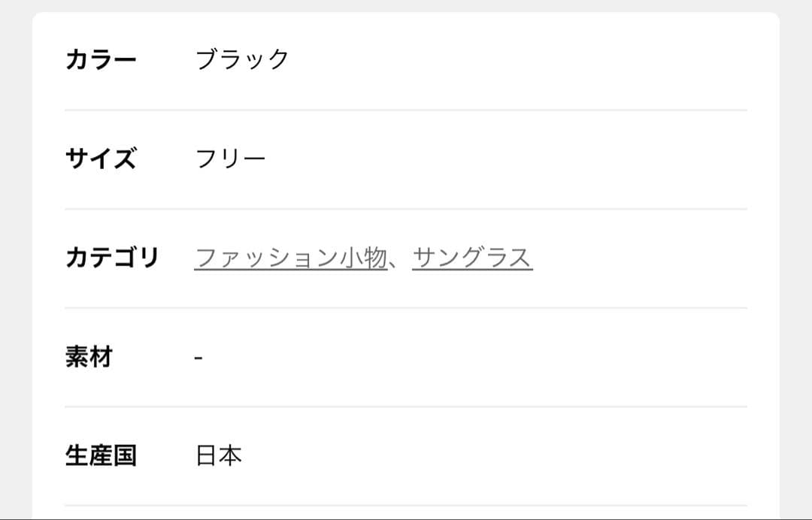Select the フリー size value text
Image resolution: width=812 pixels, height=520 pixels.
click(230, 159)
